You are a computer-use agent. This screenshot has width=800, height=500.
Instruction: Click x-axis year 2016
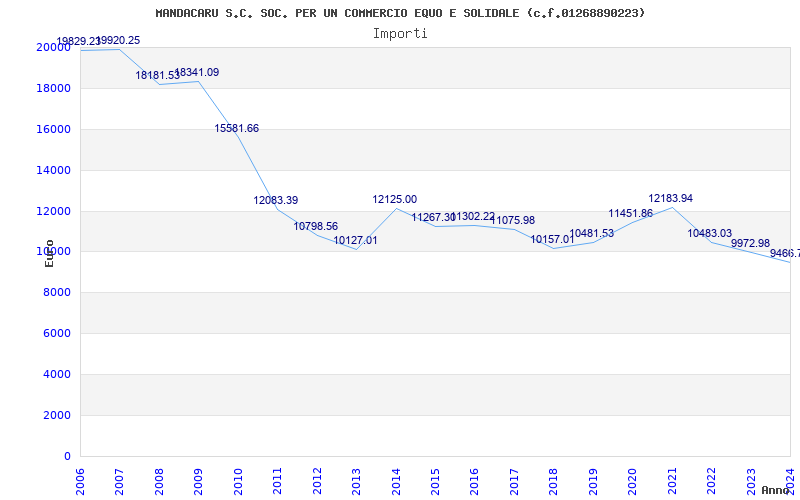pos(475,481)
